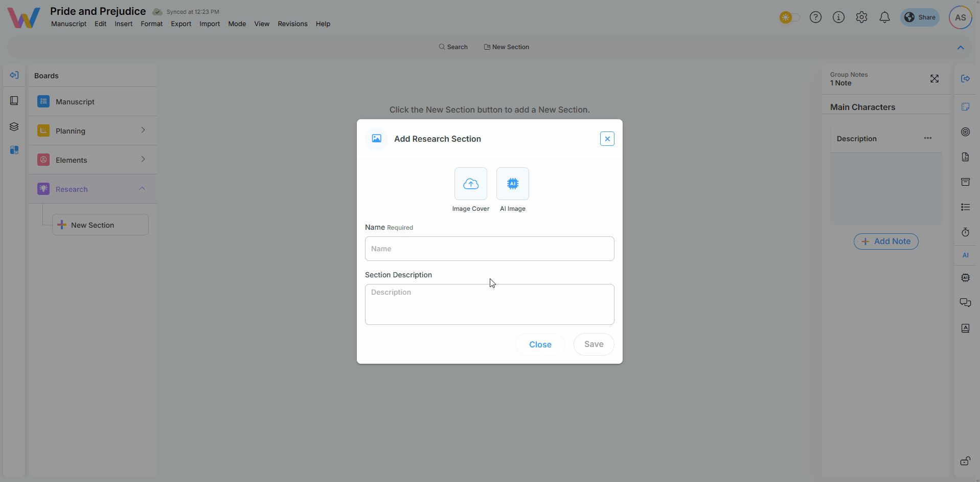
Task: Click the help question mark icon
Action: [x=815, y=17]
